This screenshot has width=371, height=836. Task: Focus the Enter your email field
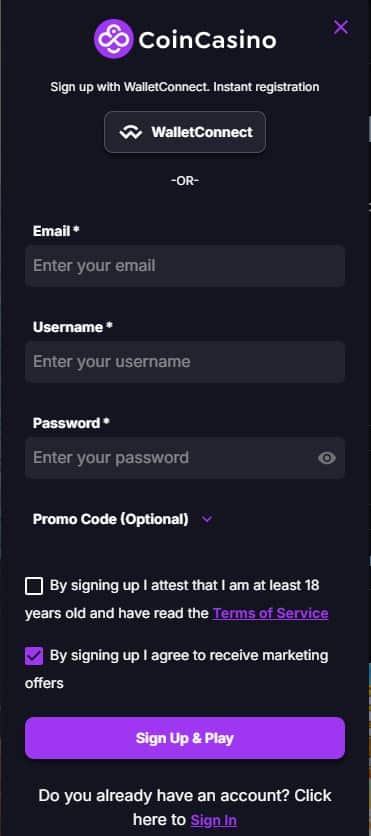click(x=185, y=266)
